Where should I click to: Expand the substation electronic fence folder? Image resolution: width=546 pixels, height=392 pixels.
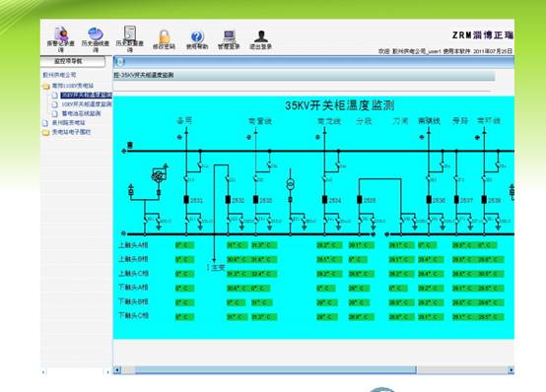45,132
